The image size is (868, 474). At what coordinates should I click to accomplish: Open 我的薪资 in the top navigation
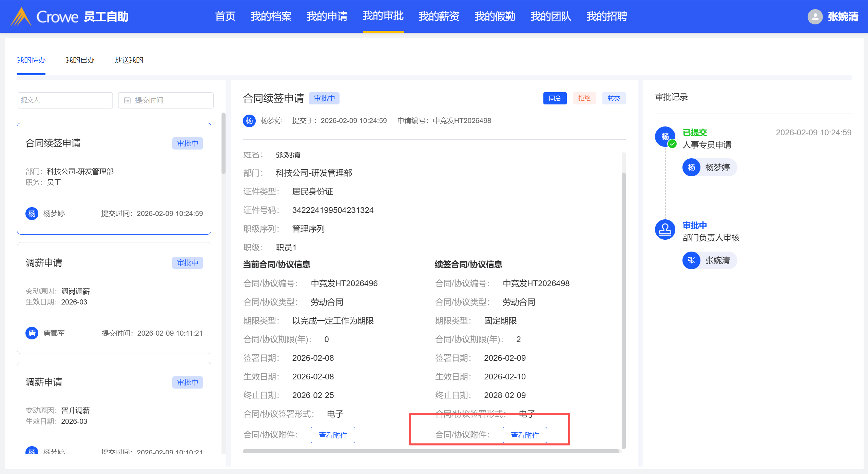[x=439, y=16]
